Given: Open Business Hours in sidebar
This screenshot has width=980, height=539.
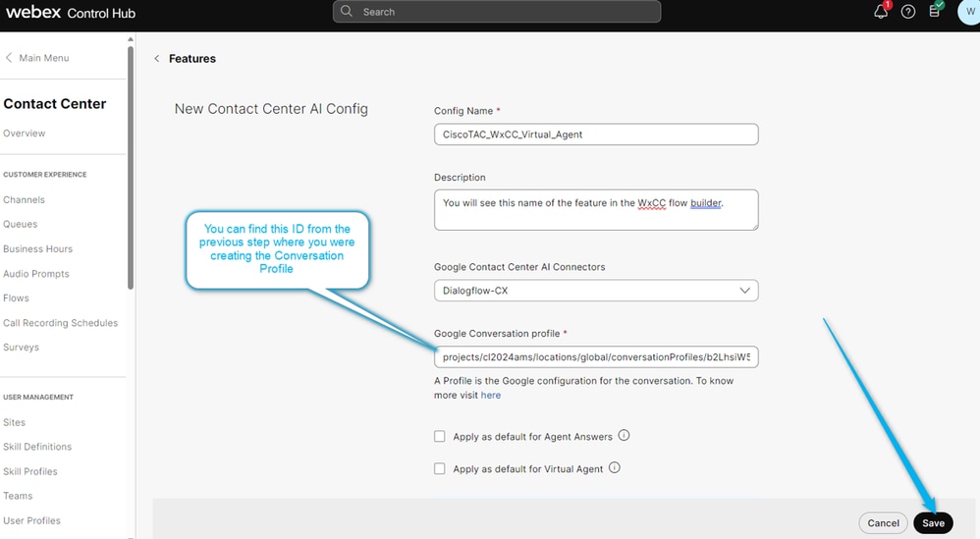Looking at the screenshot, I should coord(37,248).
